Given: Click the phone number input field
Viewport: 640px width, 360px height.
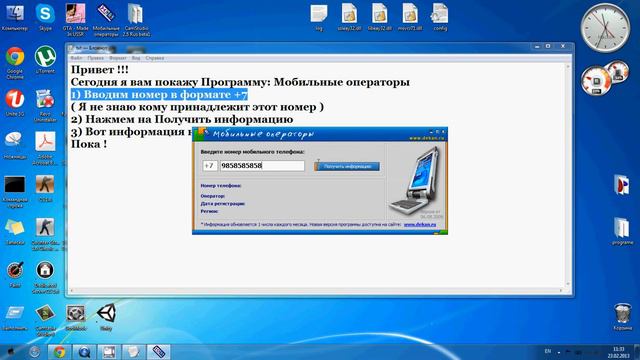Looking at the screenshot, I should 262,166.
